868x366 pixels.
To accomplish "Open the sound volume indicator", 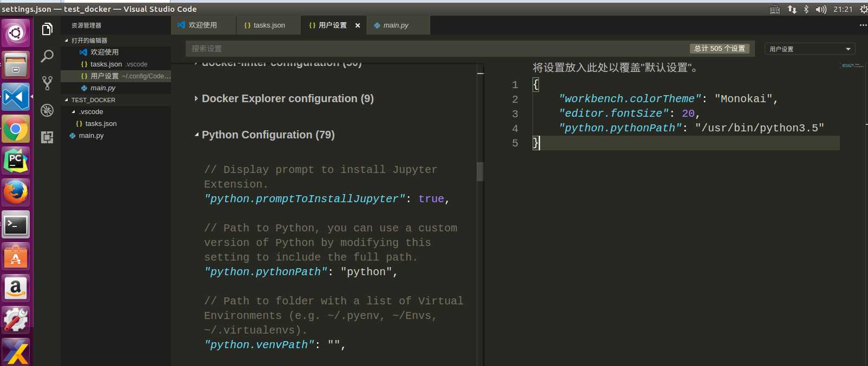I will click(821, 9).
